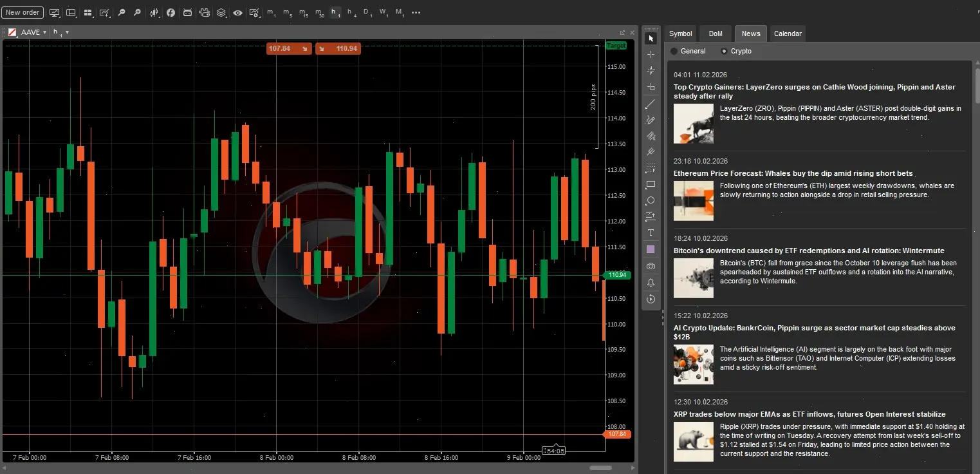
Task: Open the Ethereum Price Forecast news article
Action: (793, 173)
